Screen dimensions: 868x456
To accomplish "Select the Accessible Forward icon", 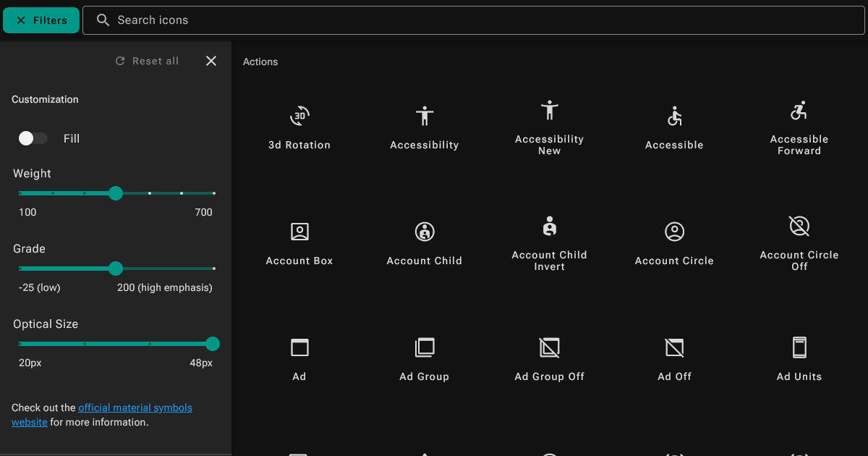I will point(799,110).
